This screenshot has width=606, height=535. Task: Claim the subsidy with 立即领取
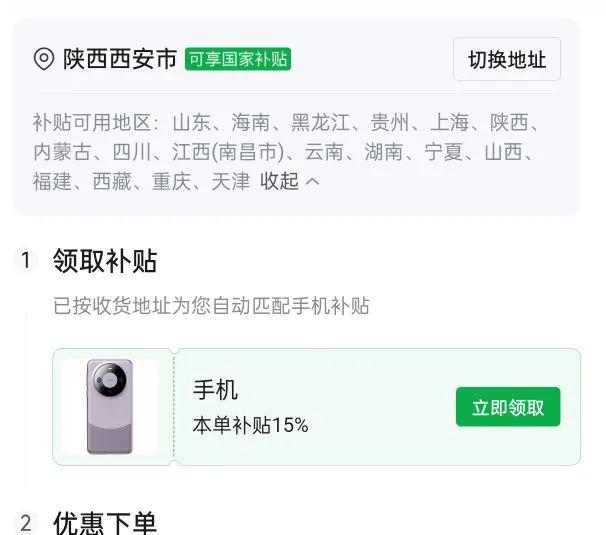click(x=508, y=407)
